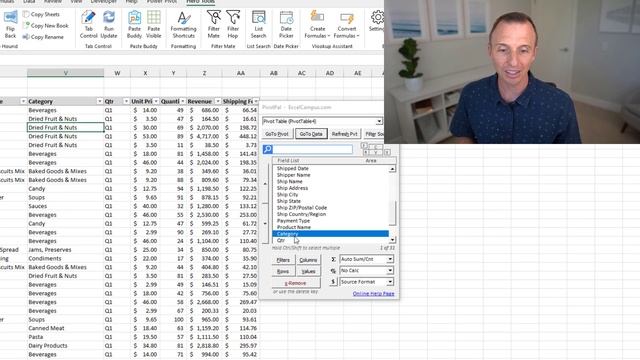Switch to the Help ribbon tab
This screenshot has width=640, height=360.
click(131, 2)
